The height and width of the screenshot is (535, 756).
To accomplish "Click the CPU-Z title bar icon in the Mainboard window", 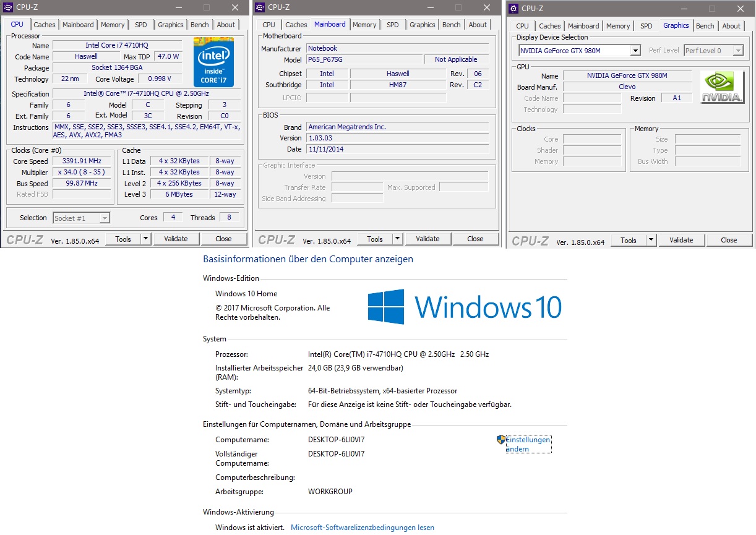I will (260, 7).
